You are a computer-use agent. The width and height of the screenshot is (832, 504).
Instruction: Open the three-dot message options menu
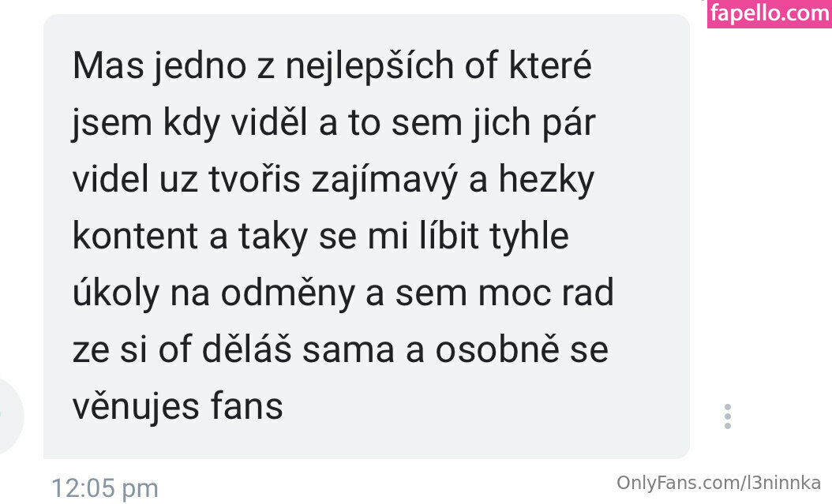click(x=728, y=416)
